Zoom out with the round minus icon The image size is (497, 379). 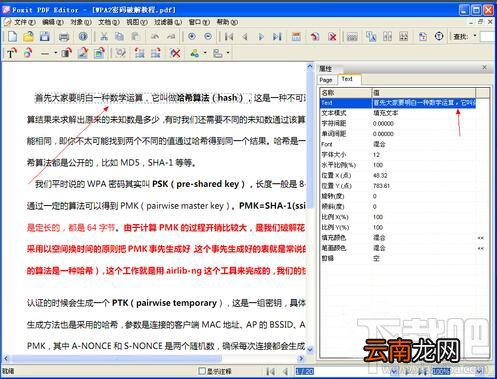pos(208,36)
